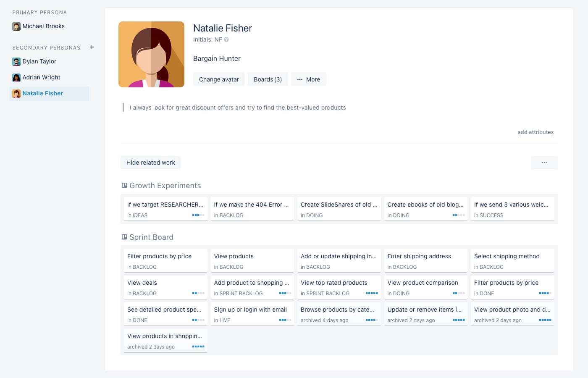Click the Sprint Board board icon
The height and width of the screenshot is (378, 588).
(124, 237)
